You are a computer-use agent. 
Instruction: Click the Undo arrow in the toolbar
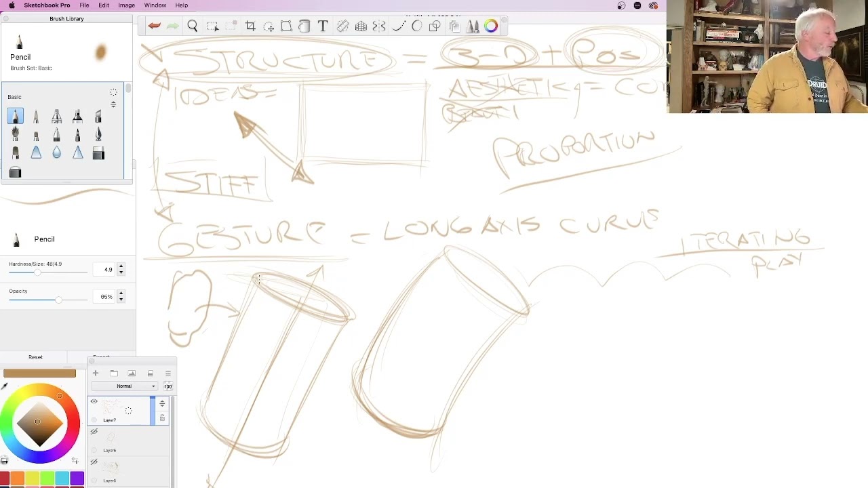(x=155, y=26)
